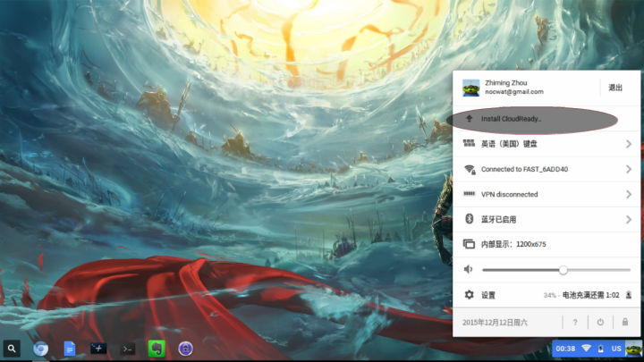Click the nocwat@gmail.com email text
This screenshot has height=362, width=644.
click(513, 92)
